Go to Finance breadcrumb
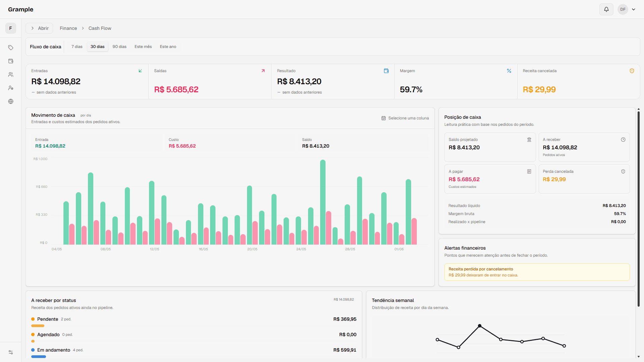 coord(68,28)
